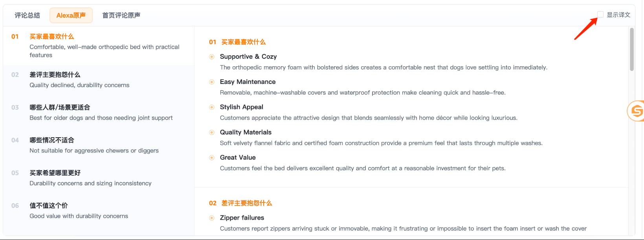
Task: Open section 03 哪些人群/场景更适合
Action: pyautogui.click(x=99, y=113)
